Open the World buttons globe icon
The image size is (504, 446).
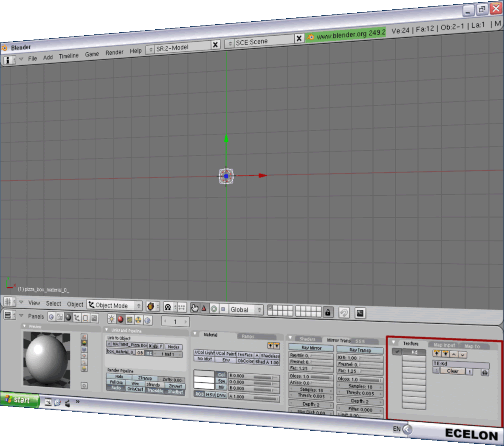tap(147, 320)
